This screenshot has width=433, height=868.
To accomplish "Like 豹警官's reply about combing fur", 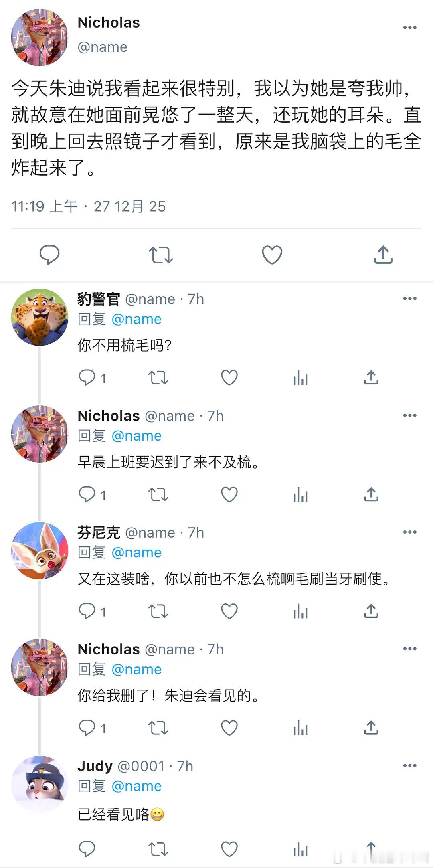I will [229, 378].
